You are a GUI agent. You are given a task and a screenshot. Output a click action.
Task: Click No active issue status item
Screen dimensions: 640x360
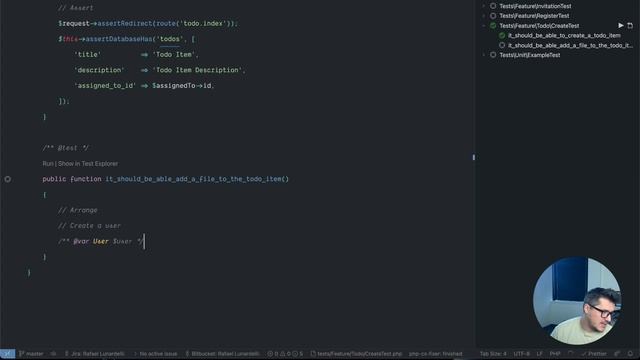(x=156, y=354)
